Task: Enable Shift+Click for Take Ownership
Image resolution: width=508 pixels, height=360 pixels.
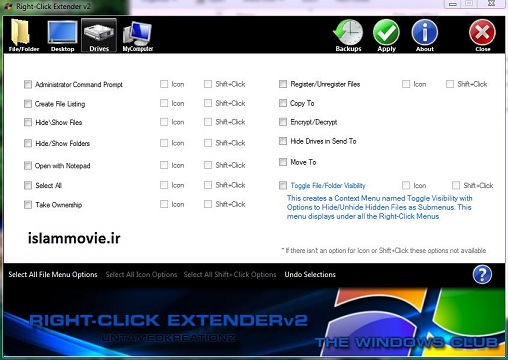Action: [x=208, y=204]
